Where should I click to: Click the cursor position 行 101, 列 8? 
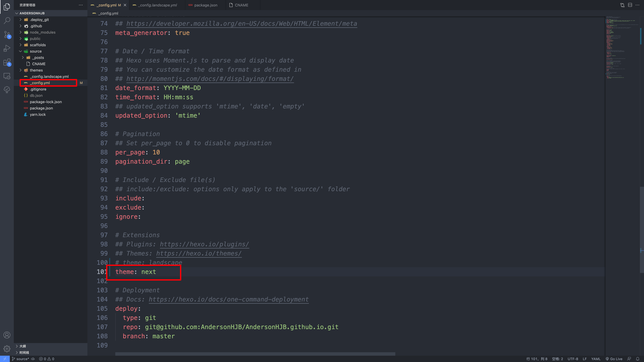click(x=537, y=359)
